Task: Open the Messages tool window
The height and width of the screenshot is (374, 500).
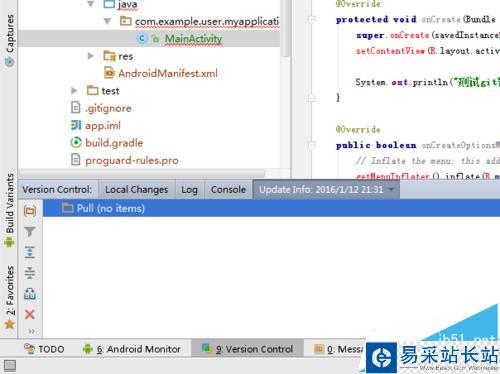Action: point(338,349)
